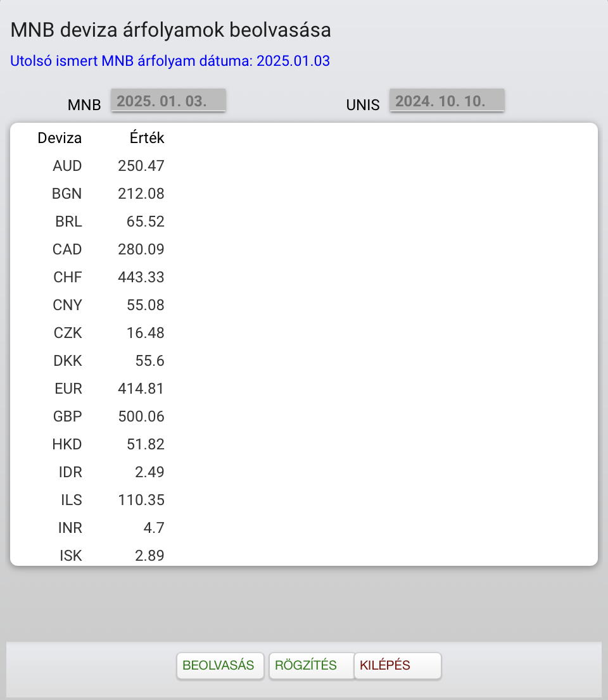Click the value 4.7
The width and height of the screenshot is (608, 700).
154,528
